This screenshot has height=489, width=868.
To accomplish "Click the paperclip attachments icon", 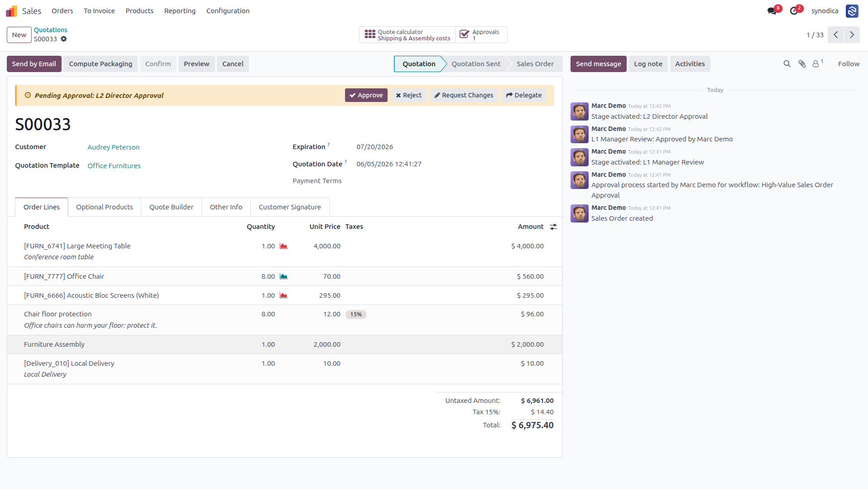I will (802, 64).
